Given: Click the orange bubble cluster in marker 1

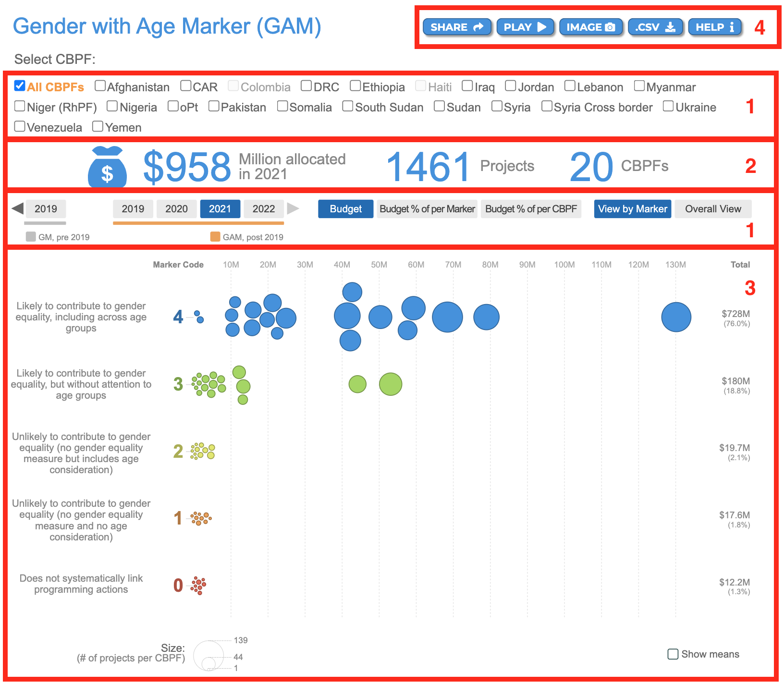Looking at the screenshot, I should tap(201, 518).
